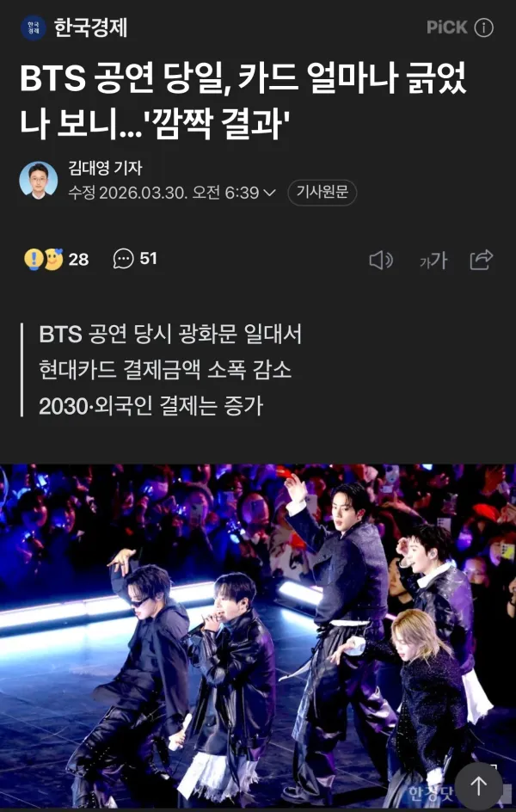Open the 한국경제 publisher name link
Viewport: 516px width, 812px height.
(x=90, y=28)
